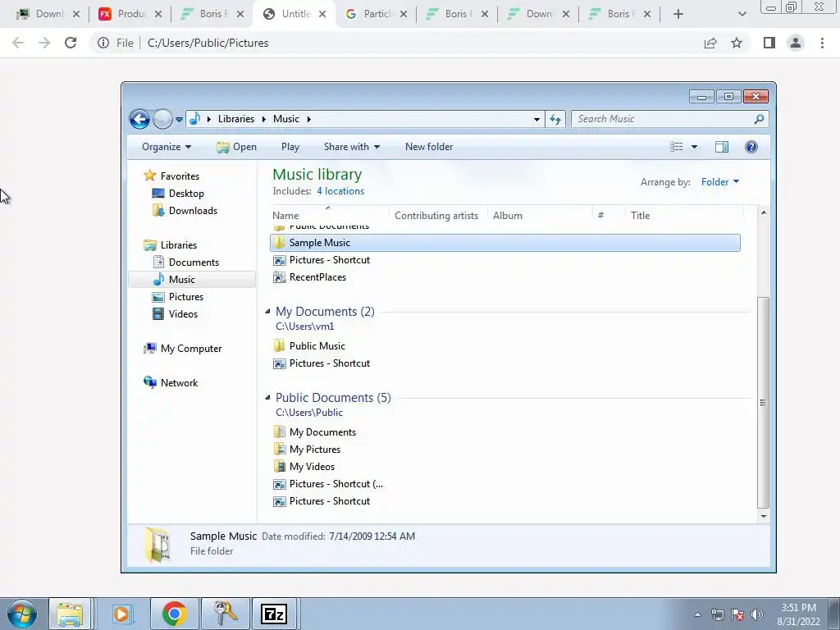Select the My Documents folder icon
The image size is (840, 630).
click(279, 431)
